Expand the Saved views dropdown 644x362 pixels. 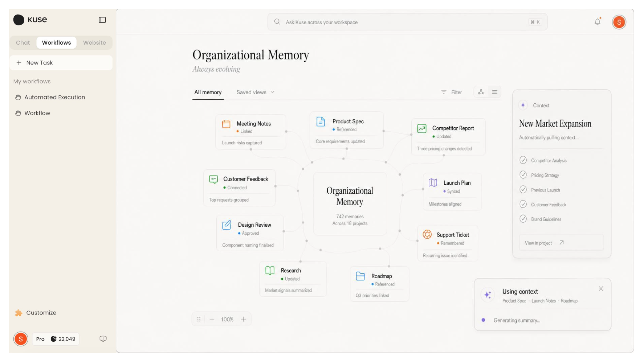256,92
